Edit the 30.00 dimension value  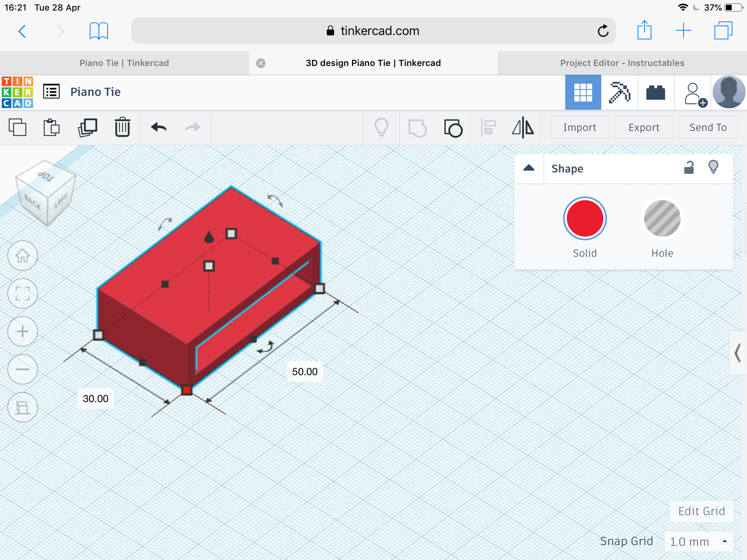(x=96, y=398)
